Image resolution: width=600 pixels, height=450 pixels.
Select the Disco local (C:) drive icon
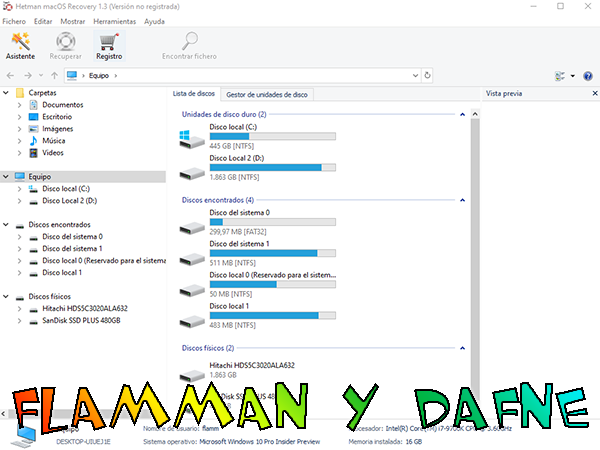pos(192,139)
